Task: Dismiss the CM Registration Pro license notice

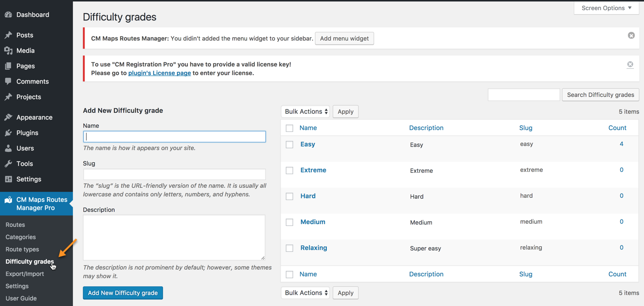Action: click(630, 65)
